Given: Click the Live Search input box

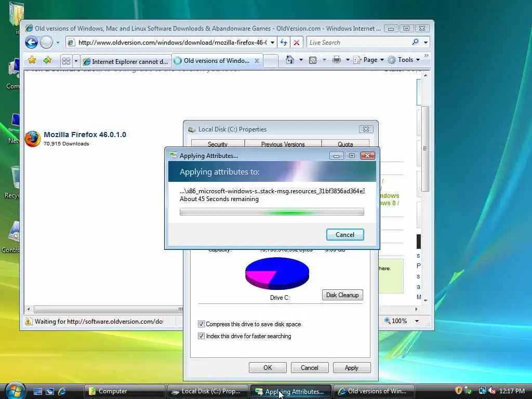Looking at the screenshot, I should [x=358, y=43].
